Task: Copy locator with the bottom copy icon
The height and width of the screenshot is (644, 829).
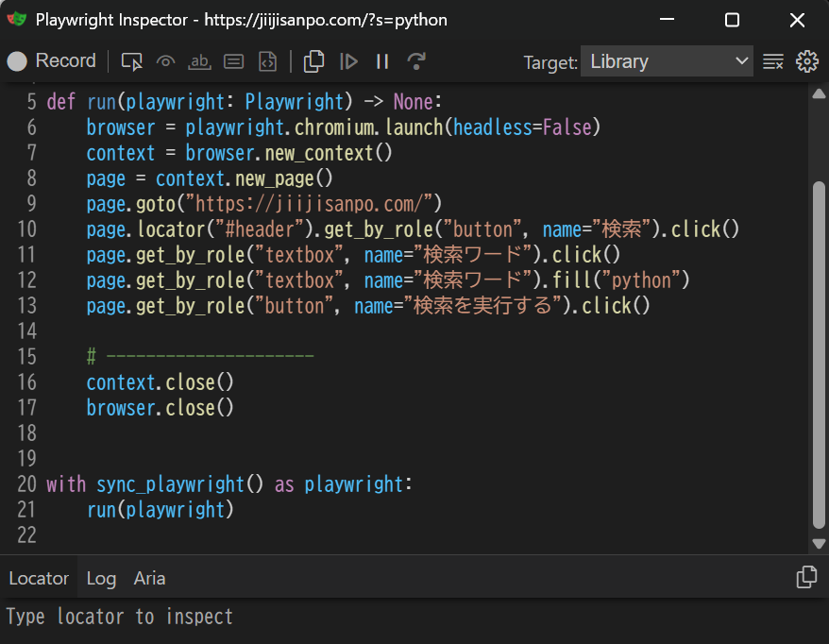Action: [x=806, y=577]
